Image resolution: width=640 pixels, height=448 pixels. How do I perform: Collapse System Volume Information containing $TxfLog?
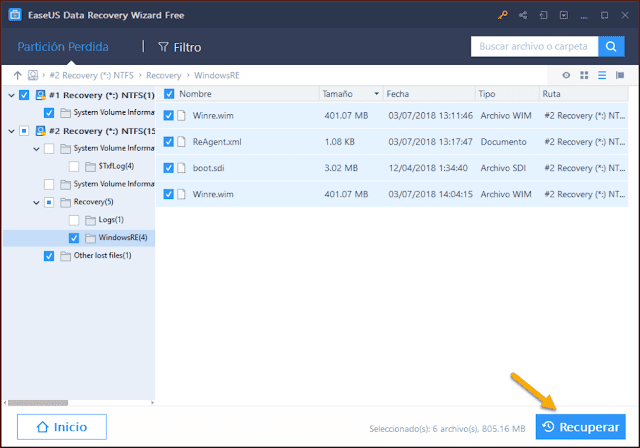[36, 149]
